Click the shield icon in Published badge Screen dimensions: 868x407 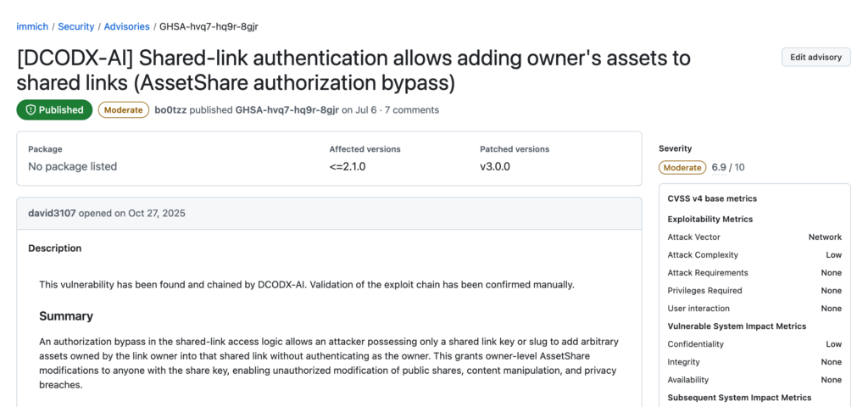point(31,109)
